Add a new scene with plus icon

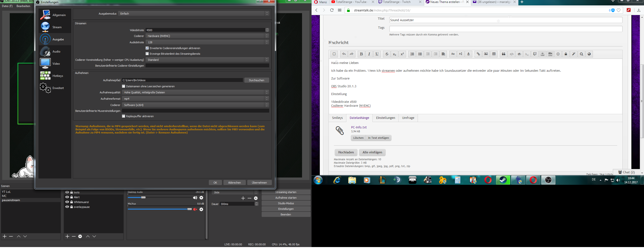coord(4,236)
